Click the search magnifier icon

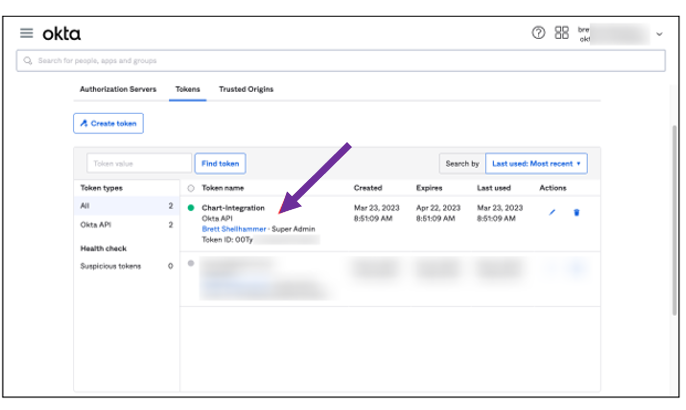click(28, 60)
